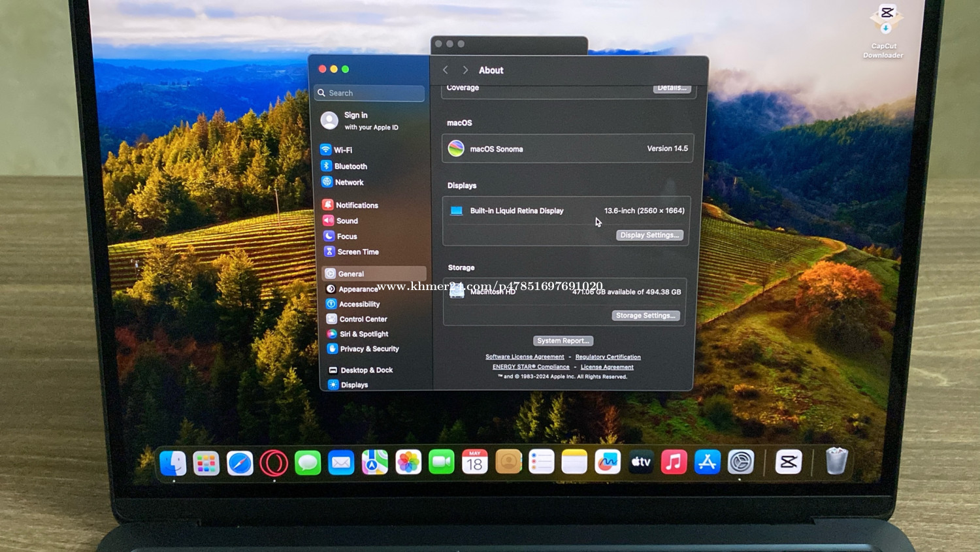Click the Macintosh HD storage row
980x552 pixels.
[565, 292]
